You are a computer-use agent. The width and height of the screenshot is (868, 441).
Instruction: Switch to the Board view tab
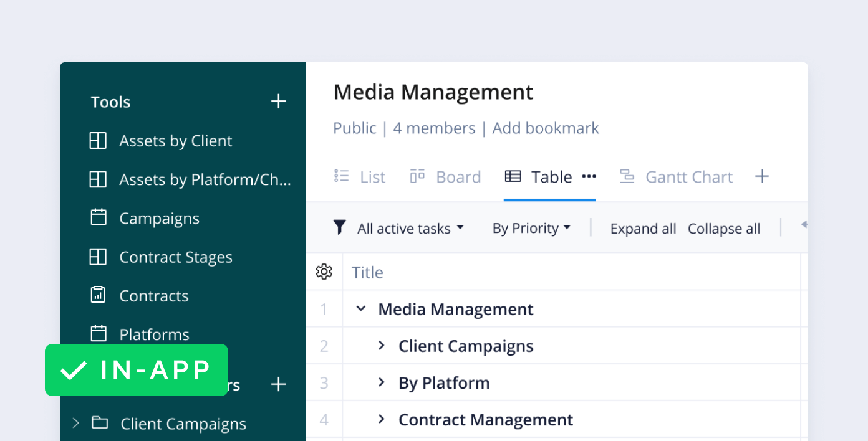(x=445, y=177)
